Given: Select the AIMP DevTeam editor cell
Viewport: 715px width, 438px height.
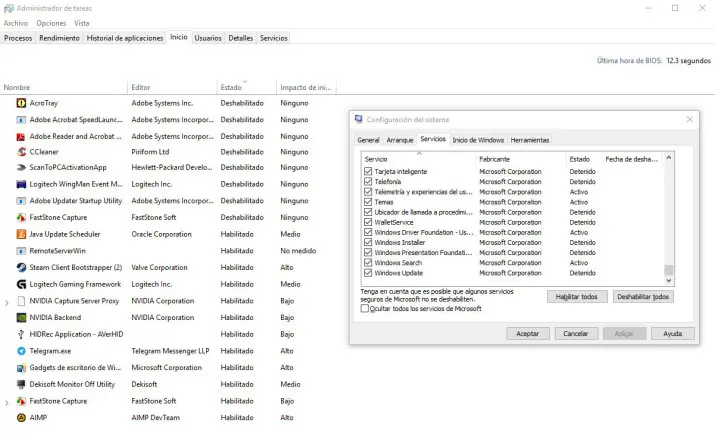Looking at the screenshot, I should tap(155, 417).
